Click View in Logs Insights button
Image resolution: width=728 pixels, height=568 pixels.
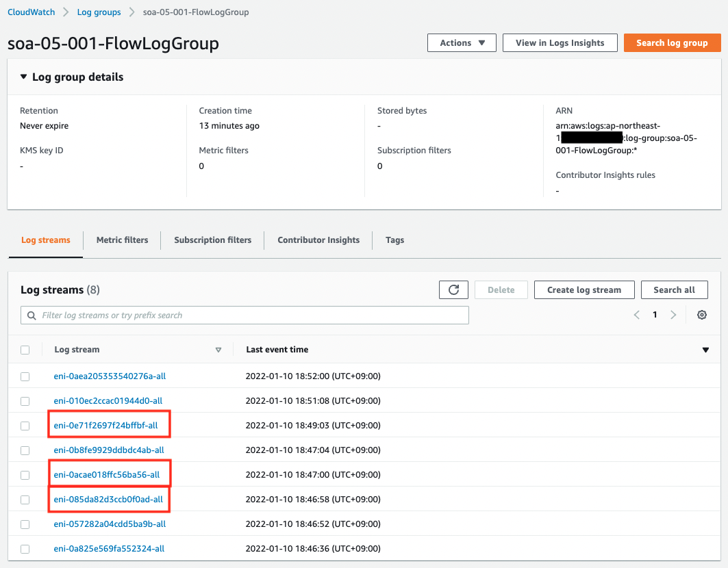(560, 43)
